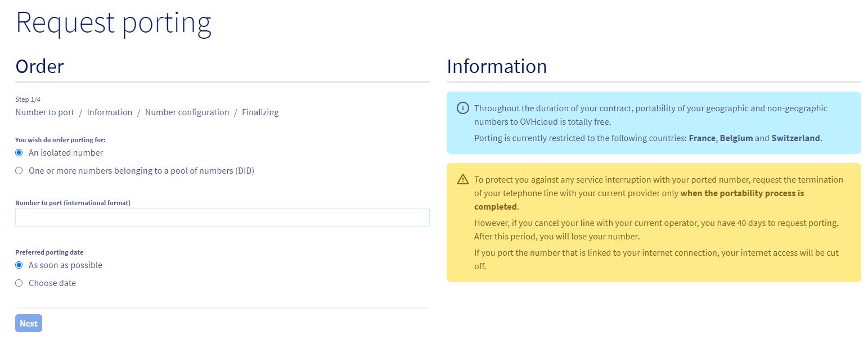Click the large 'Information' section heading
Image resolution: width=868 pixels, height=340 pixels.
pos(497,66)
